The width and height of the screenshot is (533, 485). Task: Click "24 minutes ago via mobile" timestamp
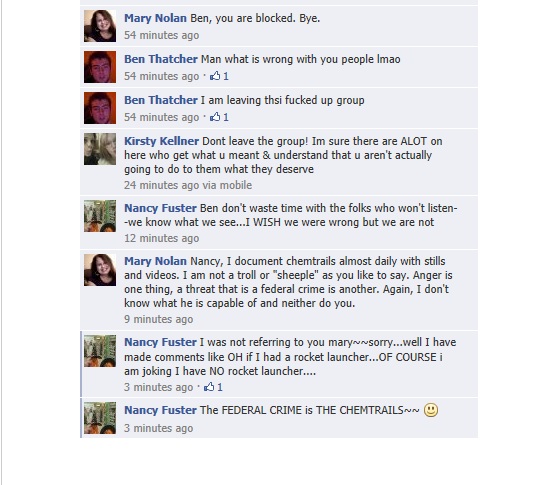point(188,185)
